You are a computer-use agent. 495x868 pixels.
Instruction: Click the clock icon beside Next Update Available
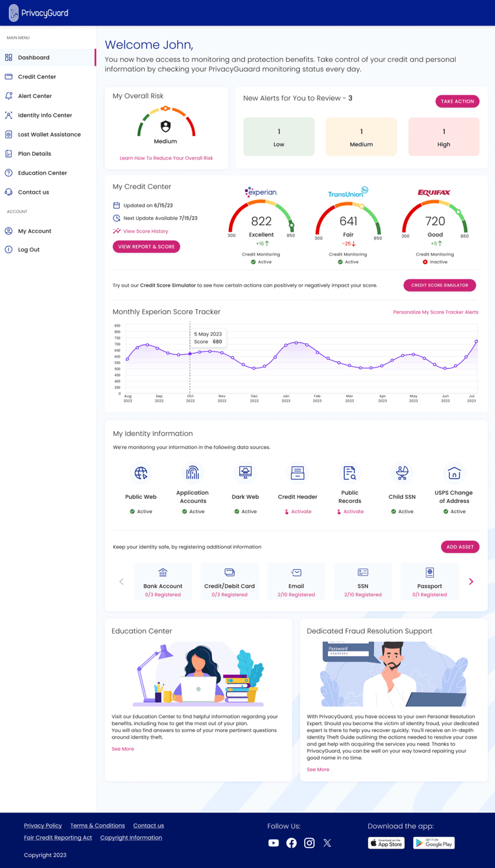[x=117, y=218]
